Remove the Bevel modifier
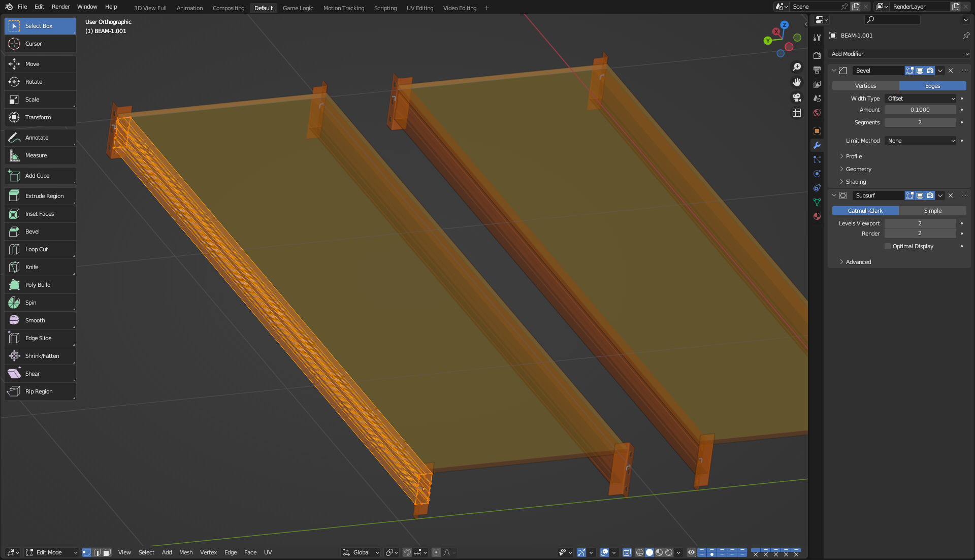Screen dimensions: 975x560 951,71
